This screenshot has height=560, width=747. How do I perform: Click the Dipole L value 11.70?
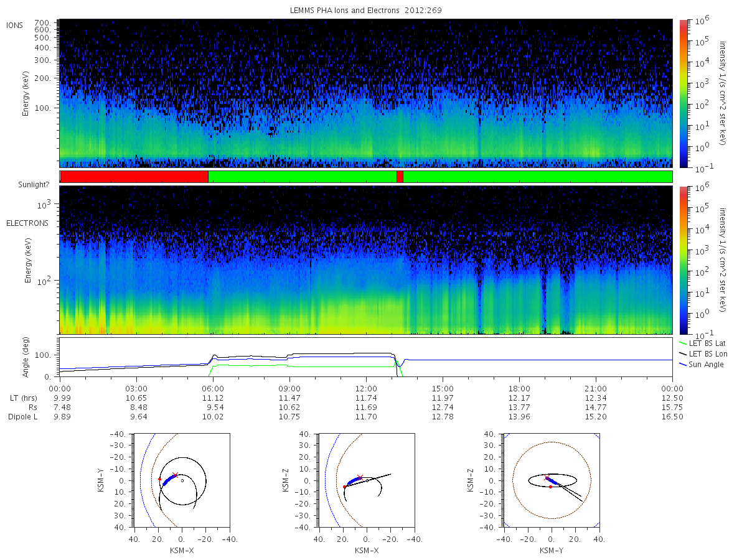[x=366, y=416]
